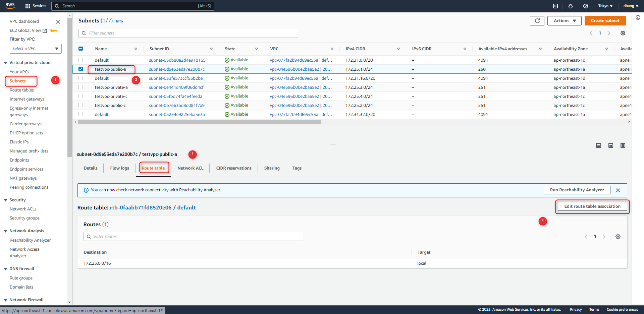
Task: Click Edit route table association
Action: (592, 206)
